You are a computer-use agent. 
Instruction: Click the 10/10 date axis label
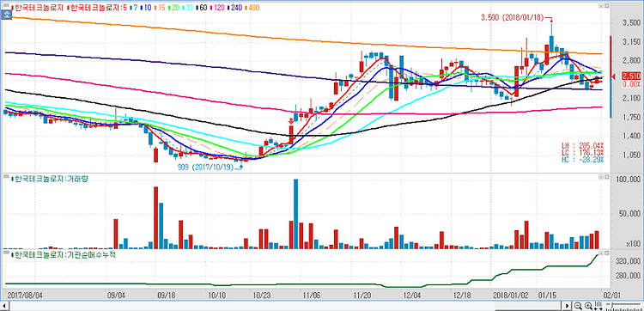point(217,295)
